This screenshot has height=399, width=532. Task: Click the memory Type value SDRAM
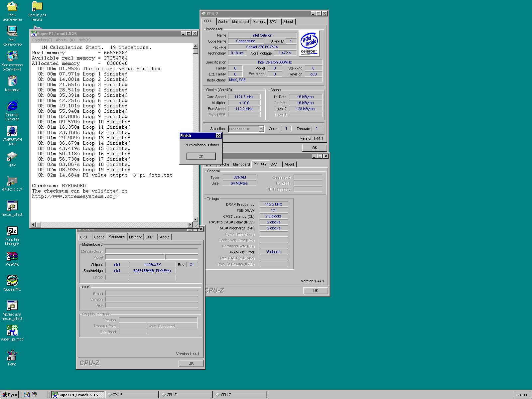(x=240, y=177)
